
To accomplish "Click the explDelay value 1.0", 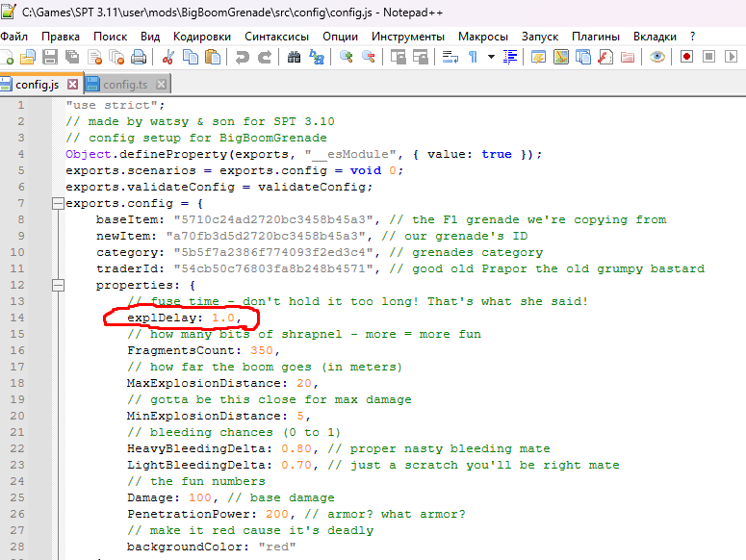I will [x=223, y=318].
